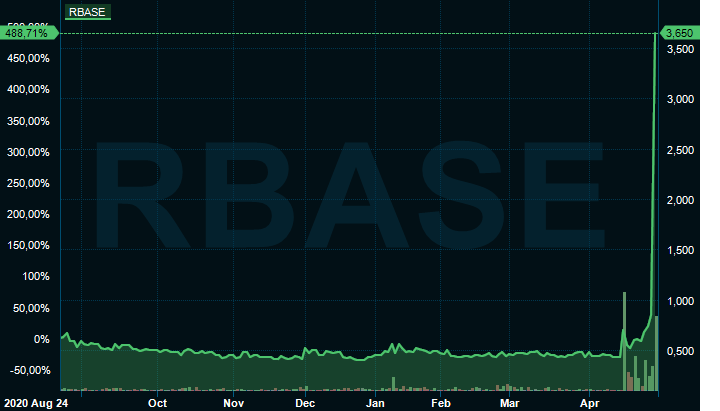
Task: Click the 200,00% percent axis label
Action: (28, 214)
